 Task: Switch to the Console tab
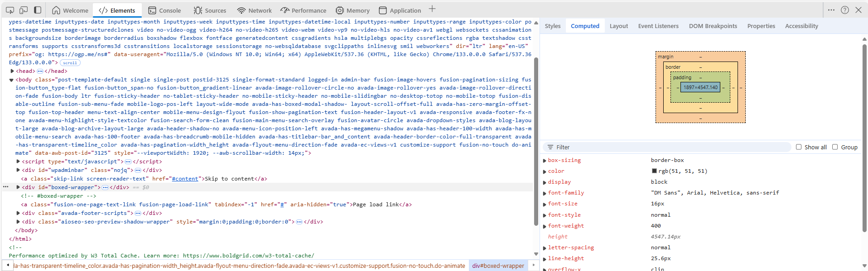click(x=164, y=10)
